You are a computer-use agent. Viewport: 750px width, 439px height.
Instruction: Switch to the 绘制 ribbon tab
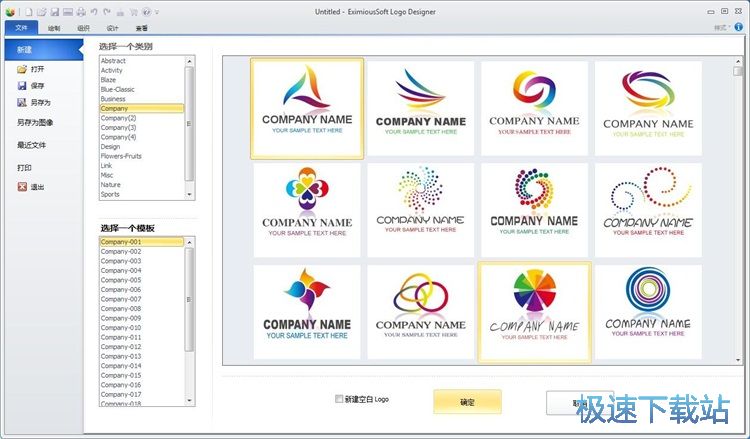pos(54,28)
